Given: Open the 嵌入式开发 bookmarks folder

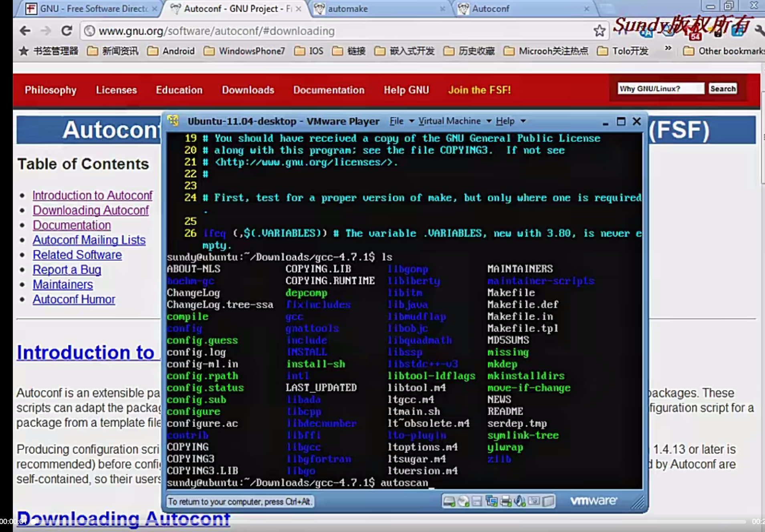Looking at the screenshot, I should click(x=404, y=51).
